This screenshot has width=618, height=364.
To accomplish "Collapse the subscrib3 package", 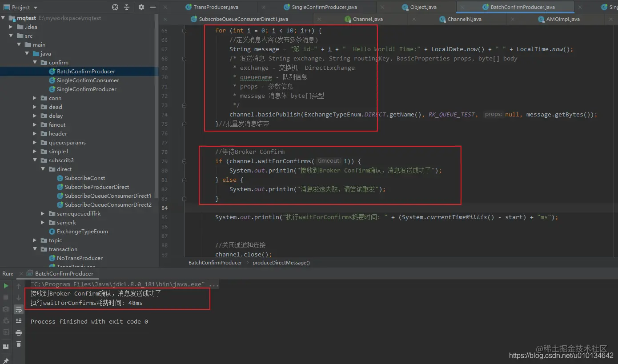I will [x=35, y=160].
